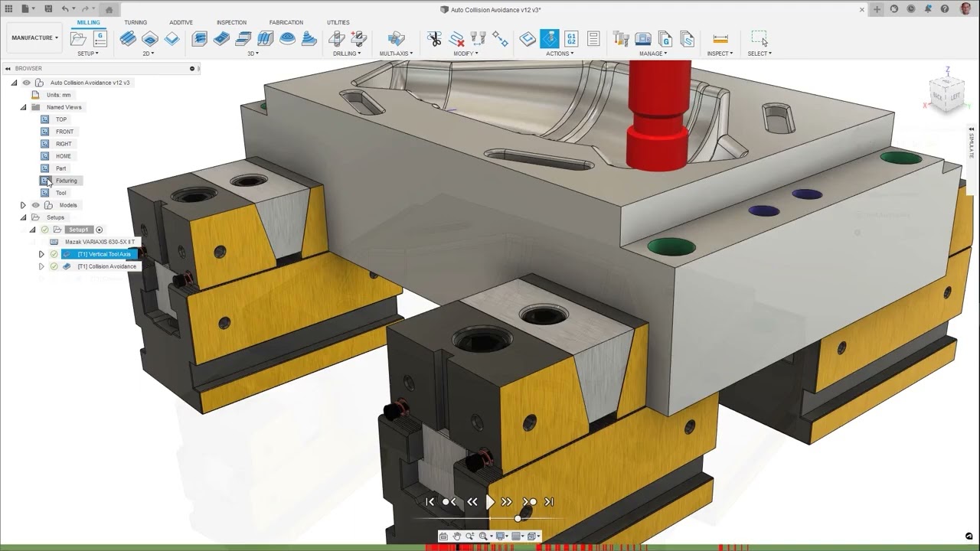
Task: Select the 3D Pocket Clearing tool
Action: click(221, 38)
